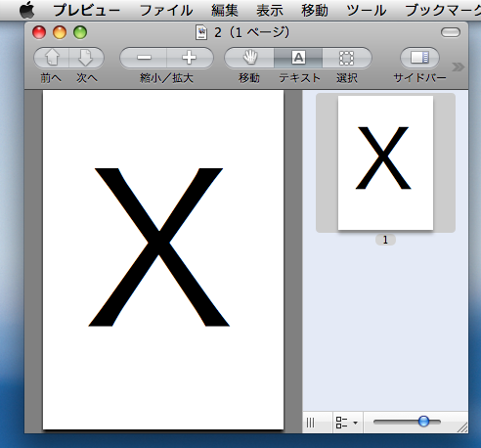This screenshot has width=481, height=448.
Task: Go to next page with 次へ arrow
Action: click(86, 58)
